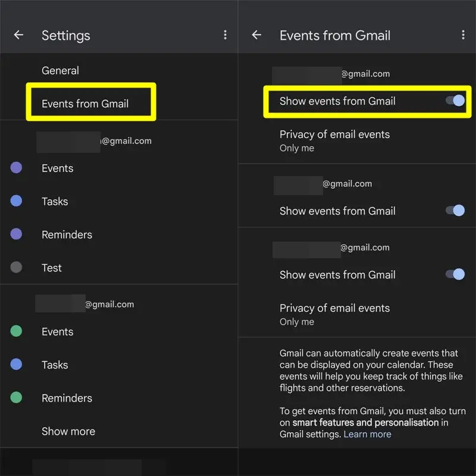
Task: Click purple color dot next to Reminders
Action: [16, 234]
